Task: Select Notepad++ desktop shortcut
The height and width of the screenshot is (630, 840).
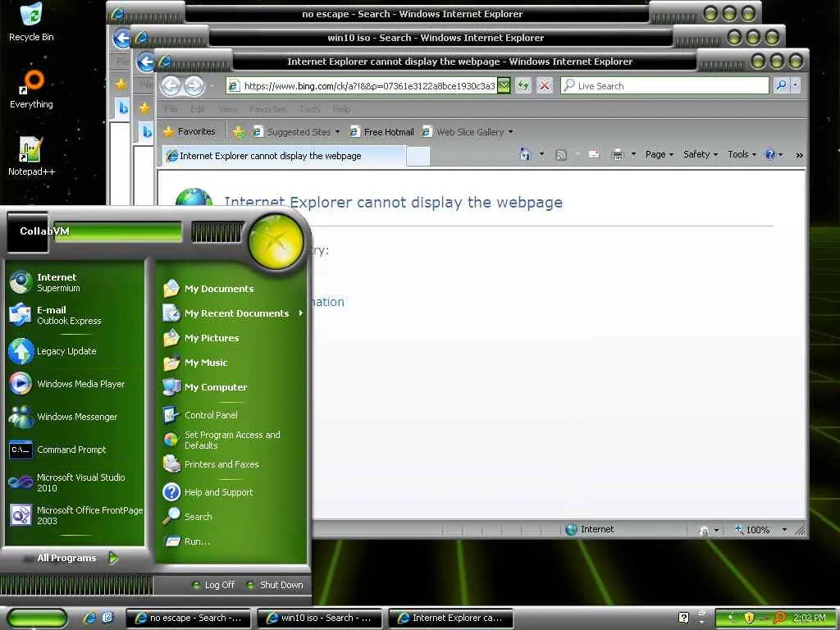Action: (31, 157)
